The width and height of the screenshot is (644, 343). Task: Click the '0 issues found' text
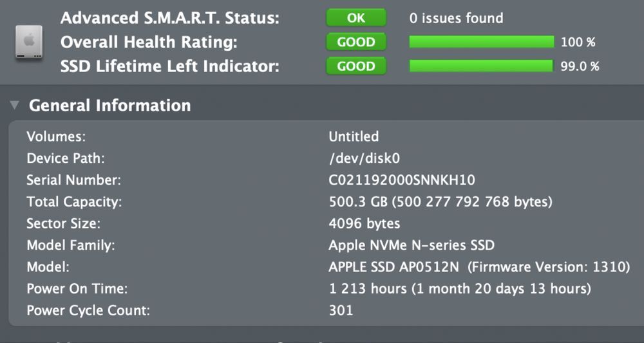pos(457,18)
